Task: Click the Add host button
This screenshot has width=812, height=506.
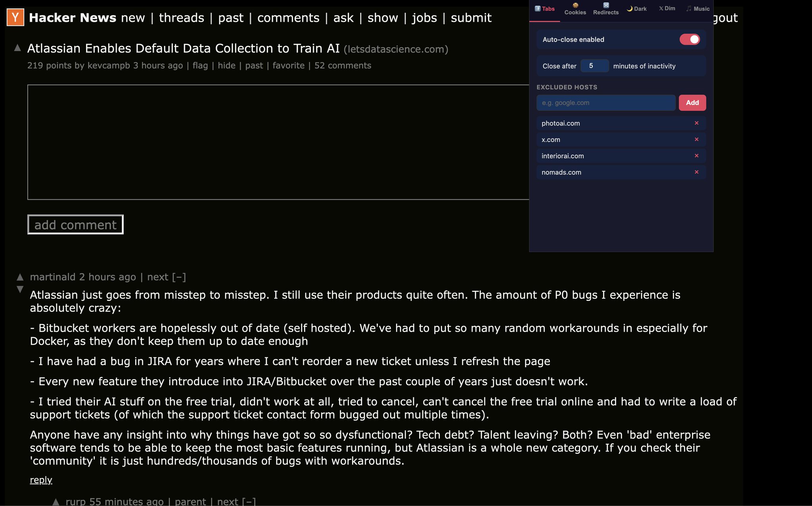Action: pos(692,103)
